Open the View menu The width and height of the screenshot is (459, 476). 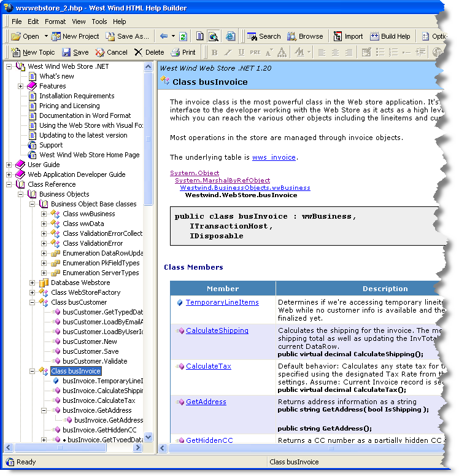coord(79,21)
